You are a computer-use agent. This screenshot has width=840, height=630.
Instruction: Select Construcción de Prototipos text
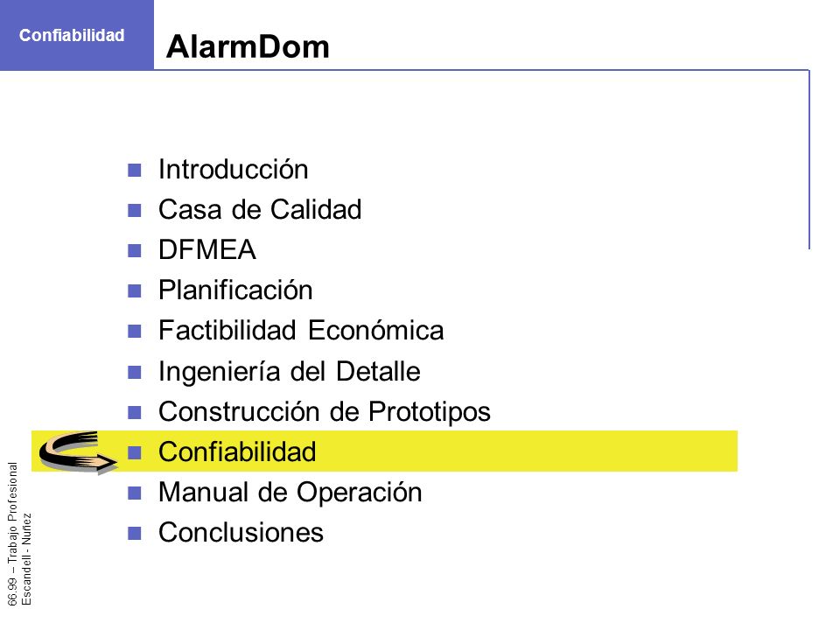pyautogui.click(x=324, y=412)
